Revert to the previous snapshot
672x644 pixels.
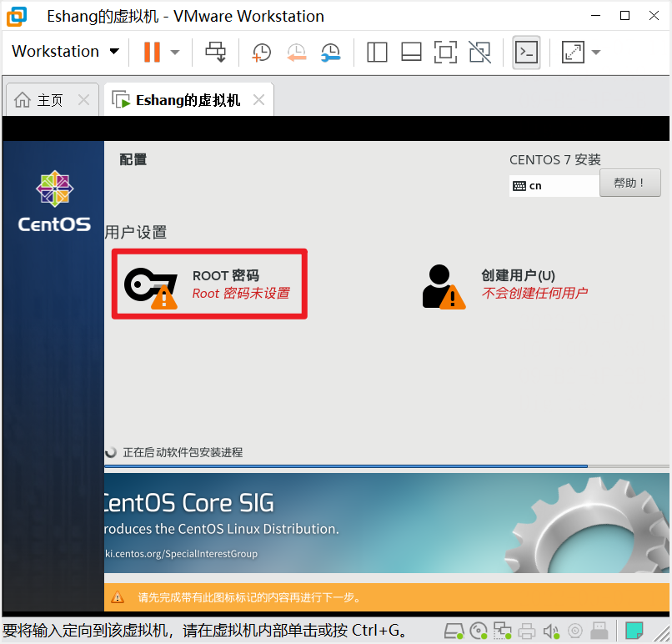[x=297, y=53]
